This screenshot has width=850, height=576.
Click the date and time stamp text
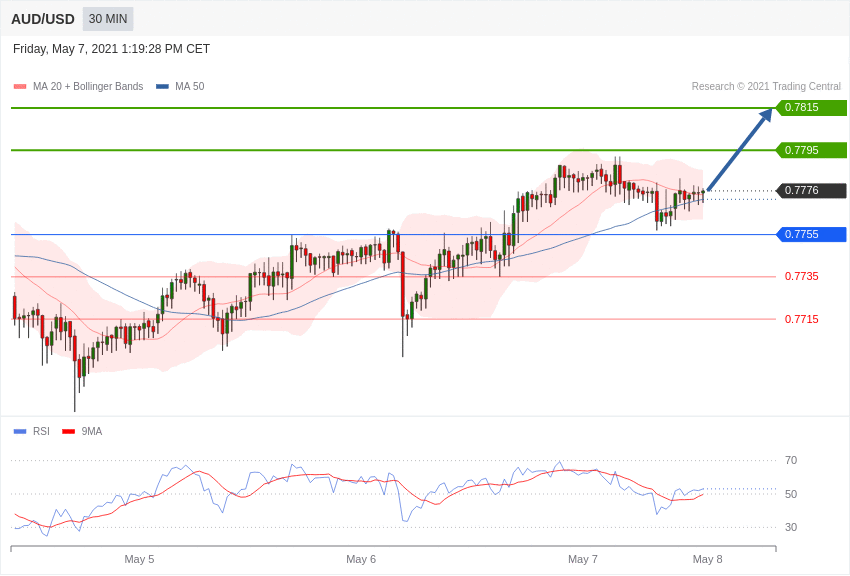tap(111, 49)
